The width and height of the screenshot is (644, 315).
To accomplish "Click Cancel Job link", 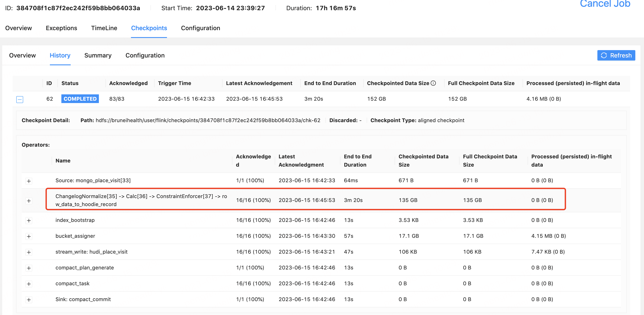I will coord(605,4).
